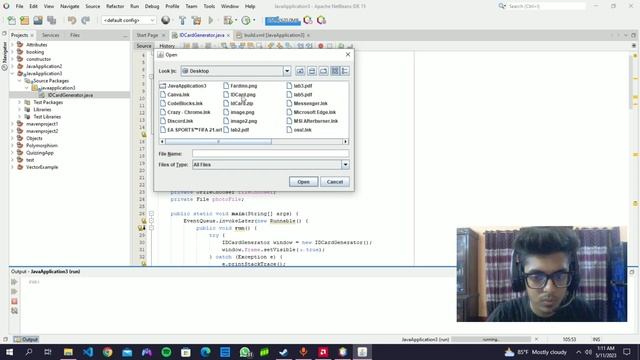Open the Look In Desktop dropdown
The image size is (640, 360).
287,71
